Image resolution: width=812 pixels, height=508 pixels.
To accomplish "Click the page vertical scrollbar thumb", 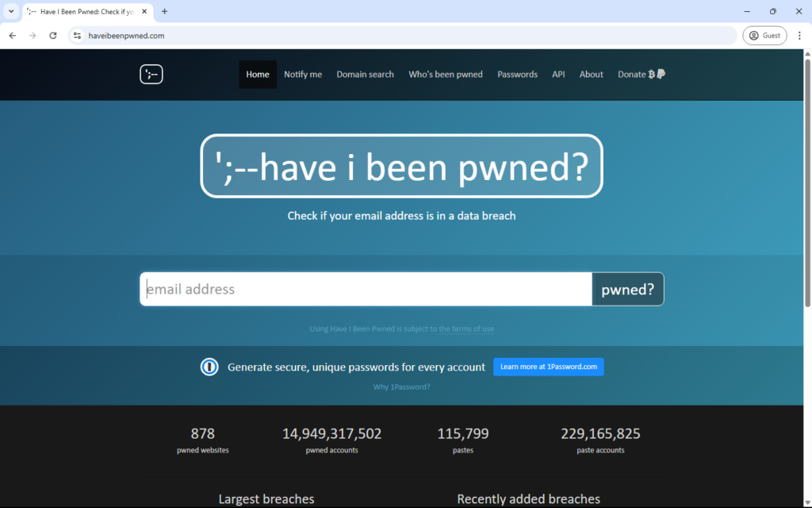I will 807,183.
